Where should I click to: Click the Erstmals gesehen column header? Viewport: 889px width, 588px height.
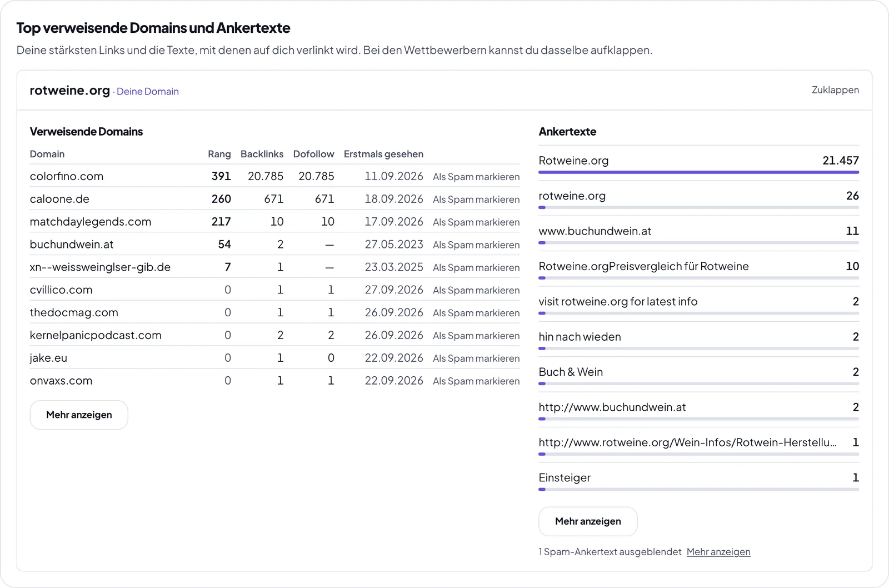pos(383,154)
